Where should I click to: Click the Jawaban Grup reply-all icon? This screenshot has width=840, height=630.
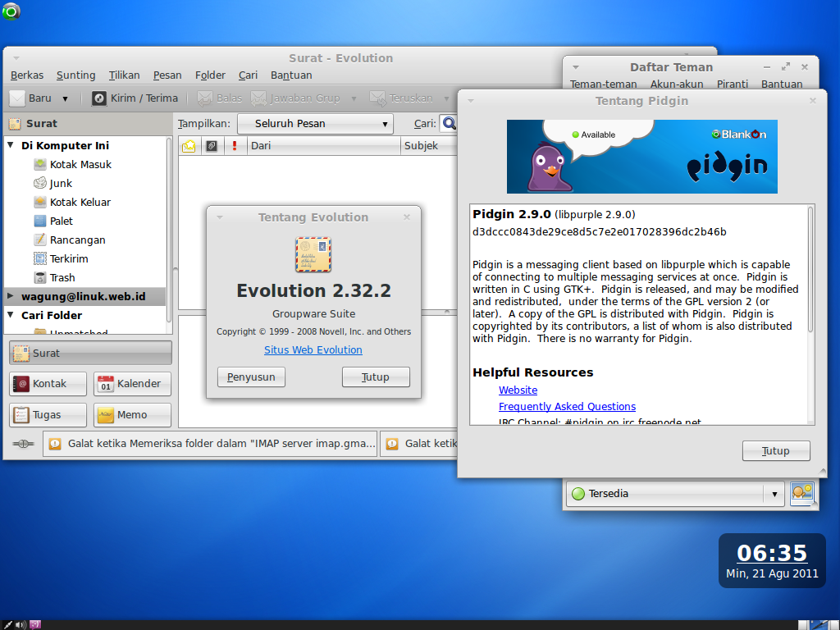click(258, 98)
